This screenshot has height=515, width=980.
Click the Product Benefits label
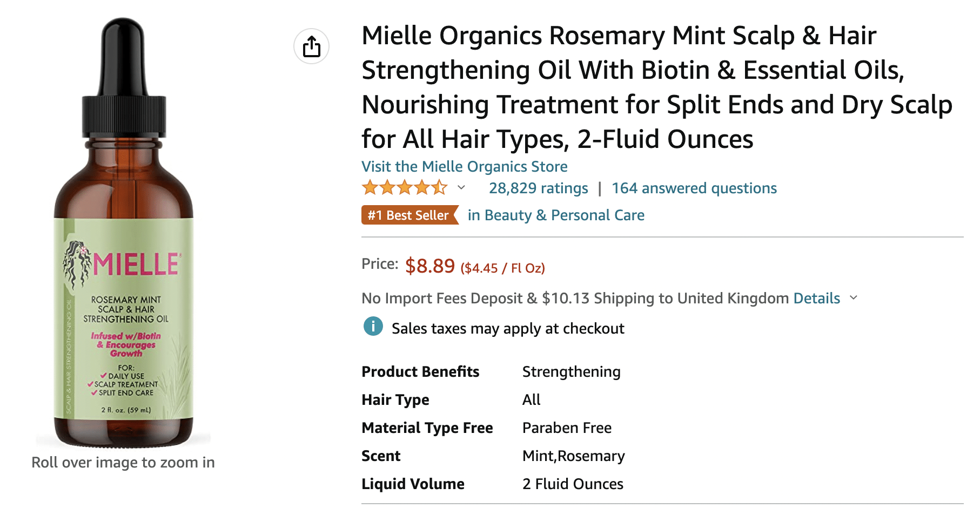pyautogui.click(x=420, y=371)
